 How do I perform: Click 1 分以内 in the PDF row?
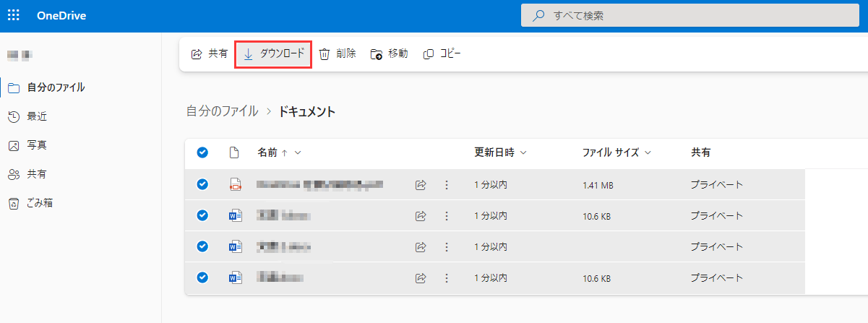click(x=491, y=185)
